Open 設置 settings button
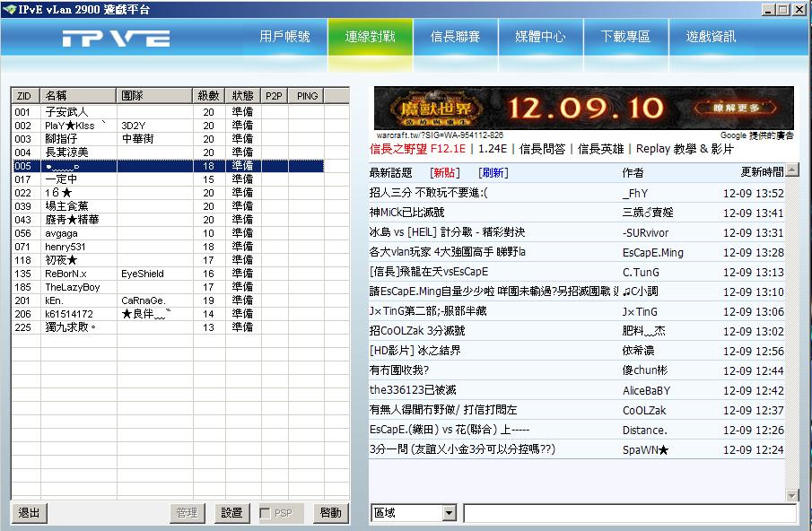Screen dimensions: 812x531 [x=231, y=513]
